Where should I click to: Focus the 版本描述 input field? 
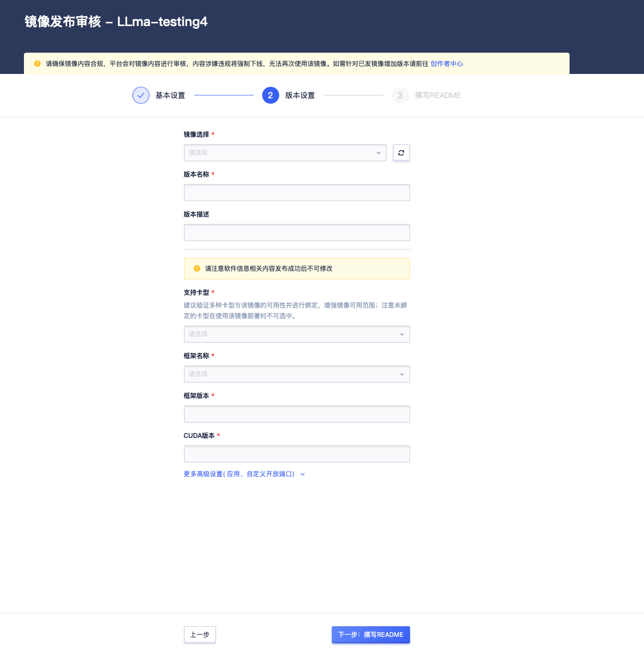(297, 233)
